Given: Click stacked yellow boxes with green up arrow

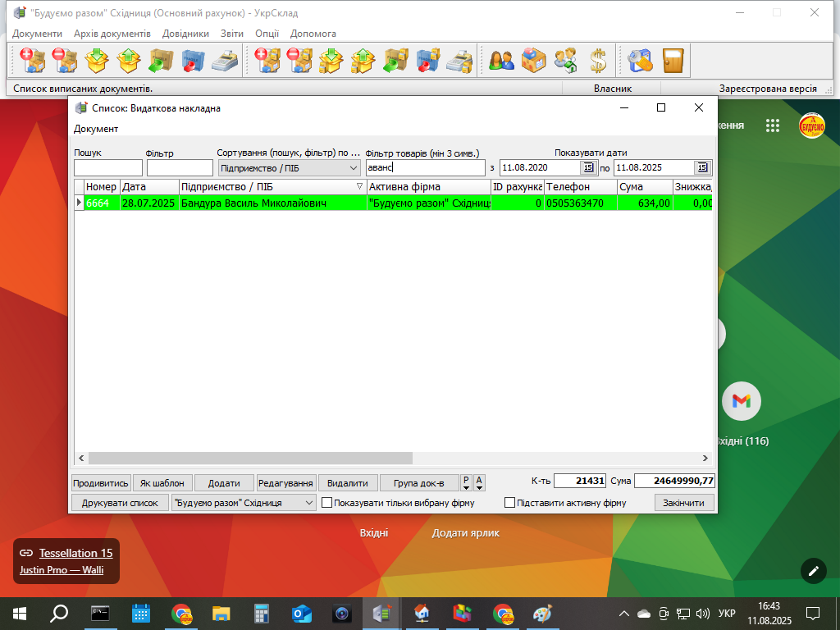Looking at the screenshot, I should coord(363,60).
